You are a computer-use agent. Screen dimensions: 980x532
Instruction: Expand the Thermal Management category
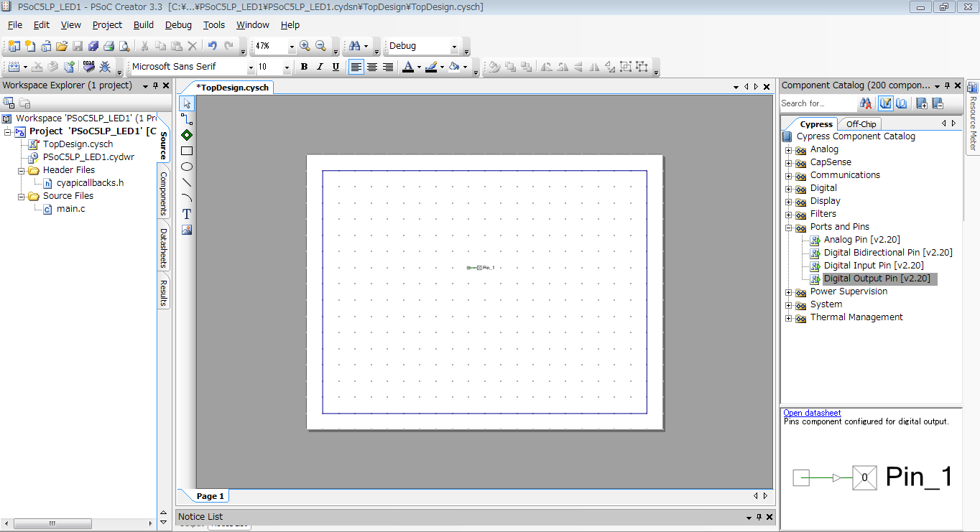(x=788, y=318)
